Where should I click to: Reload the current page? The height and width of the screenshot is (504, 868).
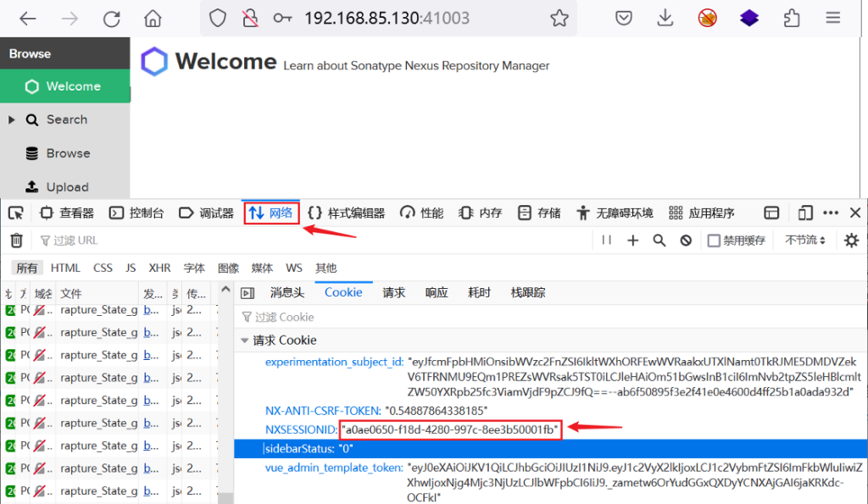111,19
